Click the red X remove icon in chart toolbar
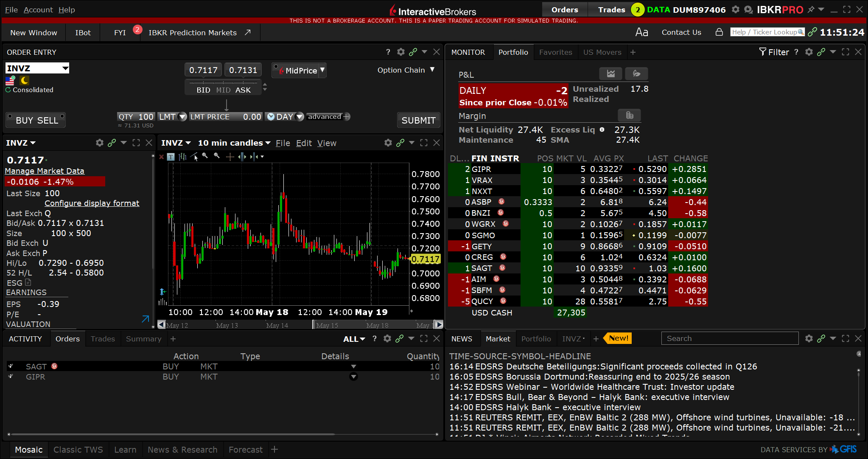 [161, 157]
